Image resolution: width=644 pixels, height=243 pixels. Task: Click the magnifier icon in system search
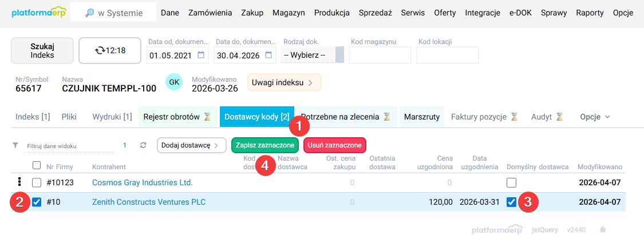[89, 13]
